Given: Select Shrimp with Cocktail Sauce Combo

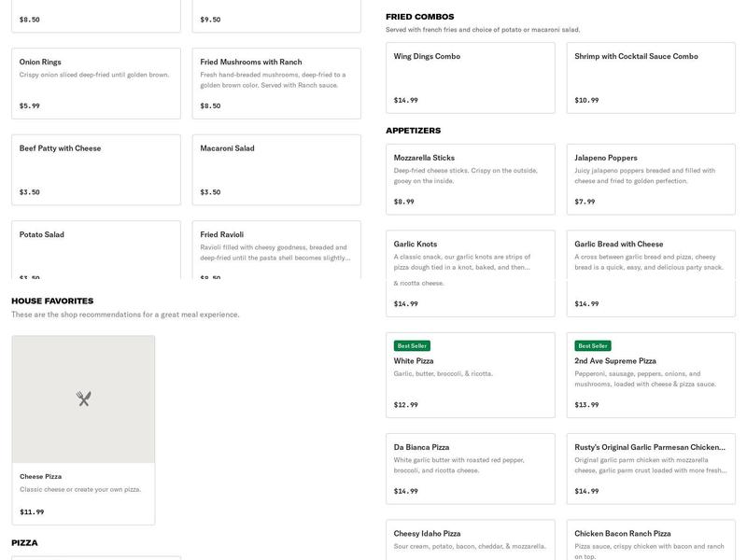Looking at the screenshot, I should click(650, 77).
